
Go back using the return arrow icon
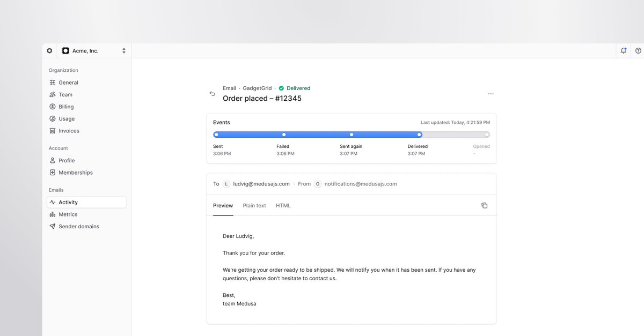(213, 94)
